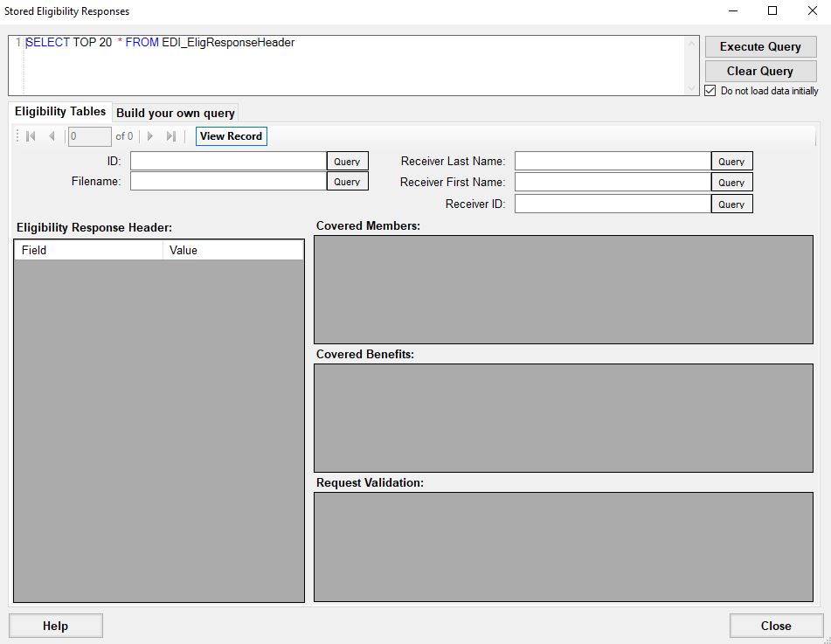This screenshot has height=644, width=831.
Task: Open the Help button
Action: pyautogui.click(x=56, y=626)
